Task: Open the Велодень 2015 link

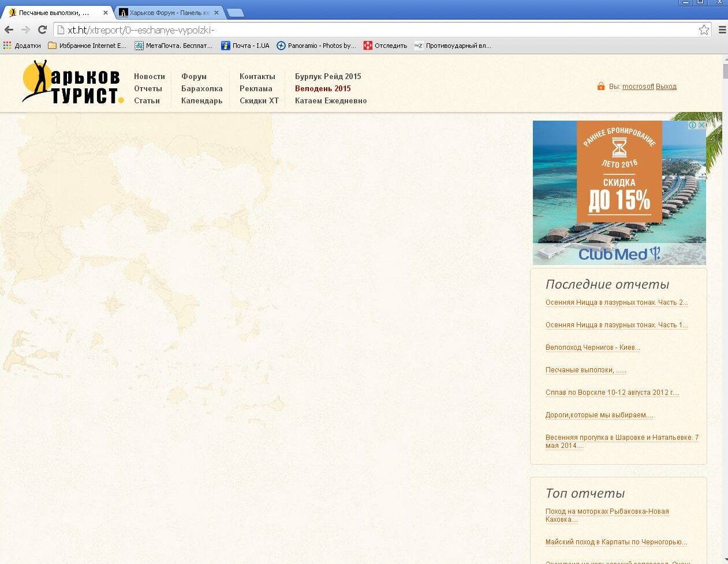Action: coord(323,88)
